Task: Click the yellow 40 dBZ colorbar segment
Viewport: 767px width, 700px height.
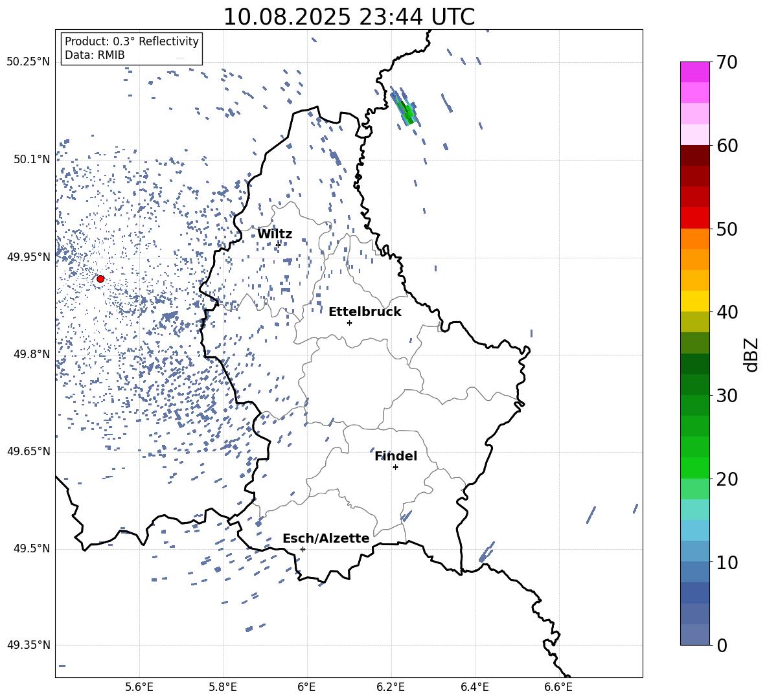Action: pyautogui.click(x=695, y=301)
